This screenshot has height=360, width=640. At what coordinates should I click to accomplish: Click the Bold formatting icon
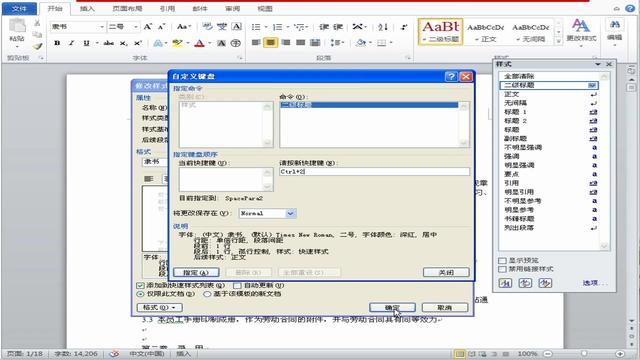point(57,43)
